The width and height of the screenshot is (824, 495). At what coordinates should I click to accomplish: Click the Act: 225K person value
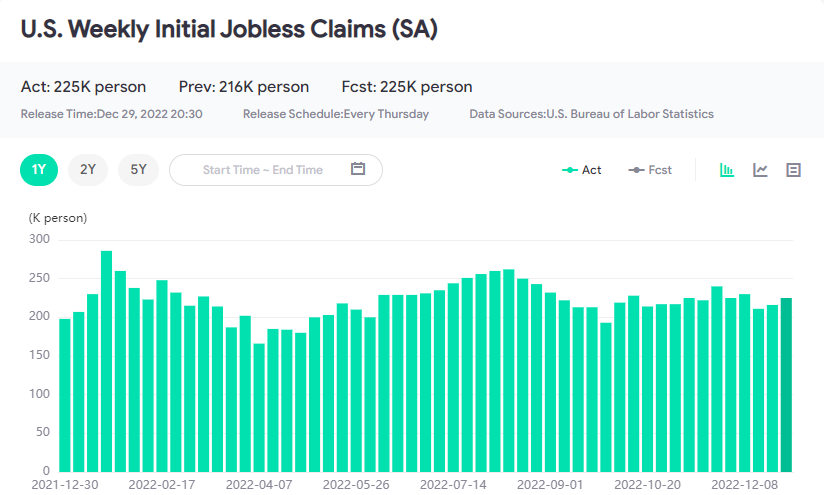coord(83,87)
